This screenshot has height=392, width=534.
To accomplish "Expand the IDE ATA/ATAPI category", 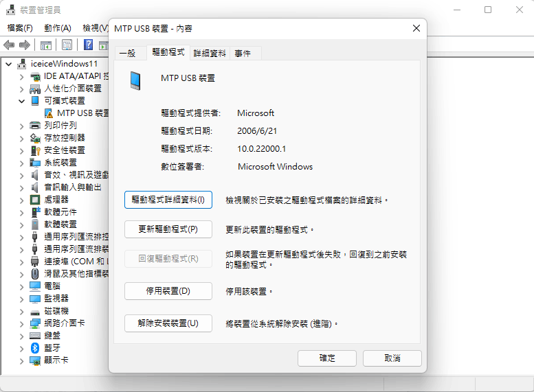I will click(x=22, y=77).
